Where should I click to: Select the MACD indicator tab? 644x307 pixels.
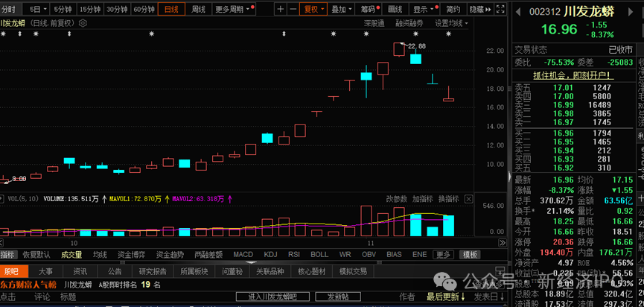click(243, 254)
